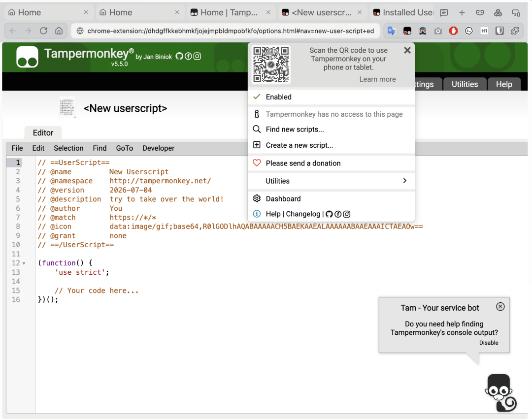The image size is (532, 419).
Task: Click the magnifier icon for Find new scripts
Action: [257, 129]
